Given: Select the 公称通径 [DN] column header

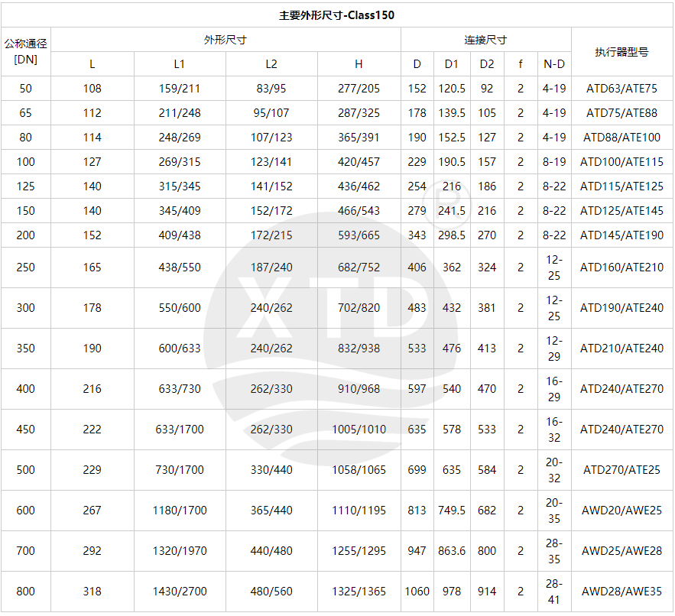Looking at the screenshot, I should [x=26, y=51].
